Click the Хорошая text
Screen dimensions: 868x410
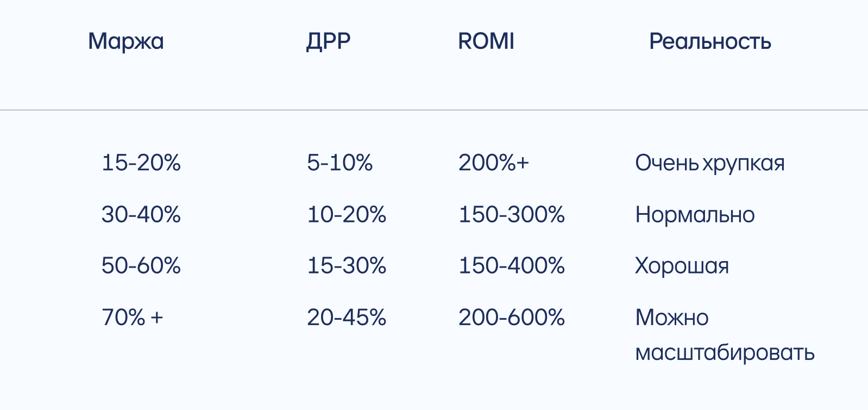682,265
